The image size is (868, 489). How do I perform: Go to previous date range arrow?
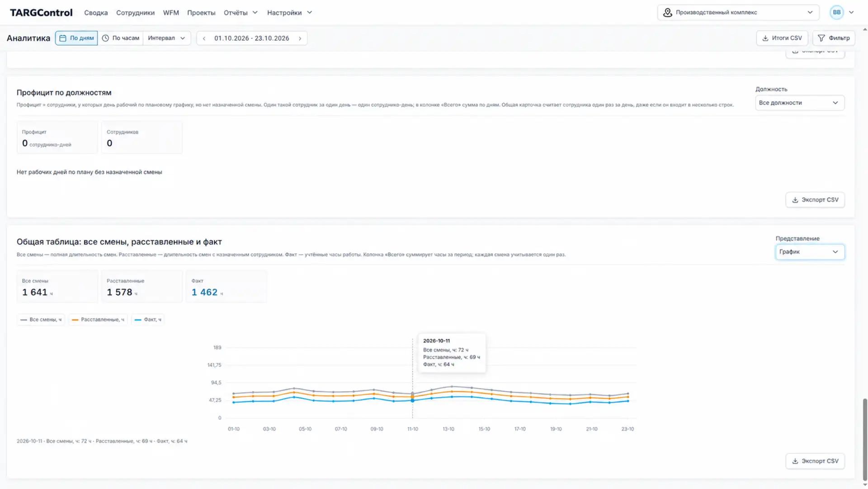[204, 38]
